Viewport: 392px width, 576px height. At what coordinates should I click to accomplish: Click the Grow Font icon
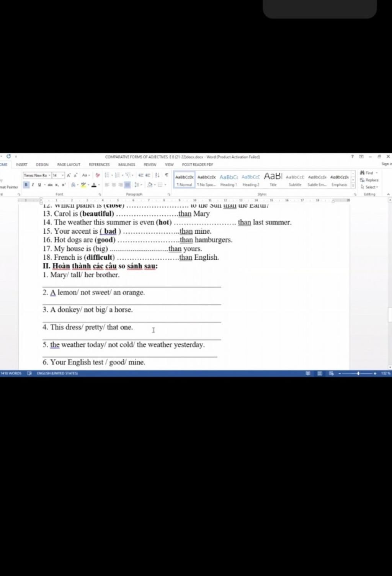[69, 175]
